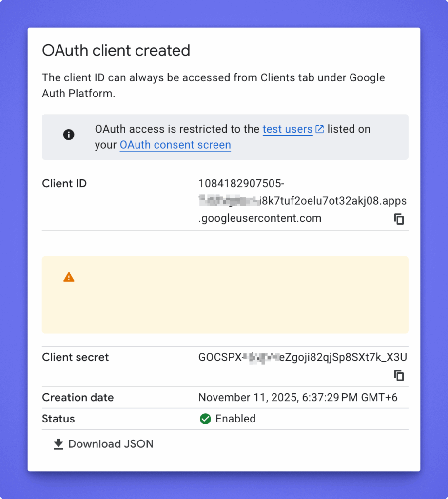Click the googleusercontent.com domain text

coord(260,218)
